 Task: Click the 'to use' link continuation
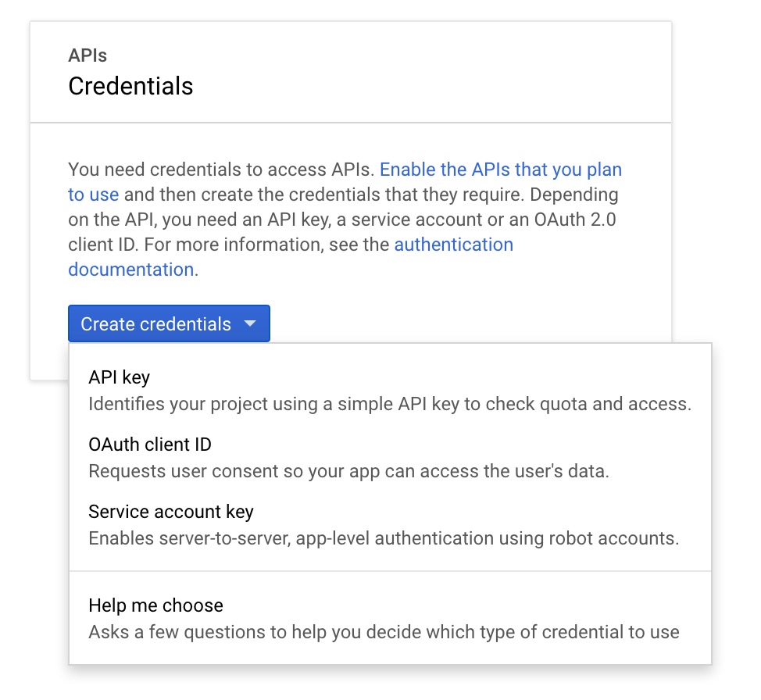[x=93, y=195]
